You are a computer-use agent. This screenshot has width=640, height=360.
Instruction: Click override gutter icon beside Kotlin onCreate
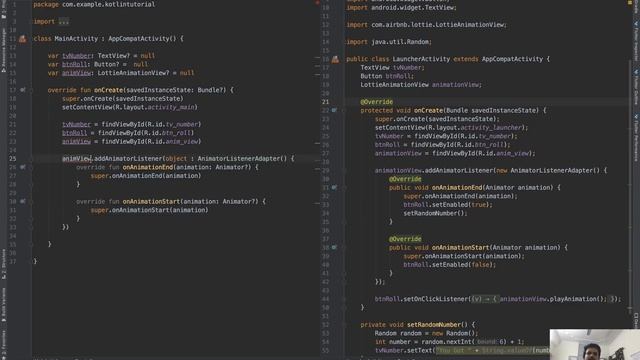click(23, 90)
